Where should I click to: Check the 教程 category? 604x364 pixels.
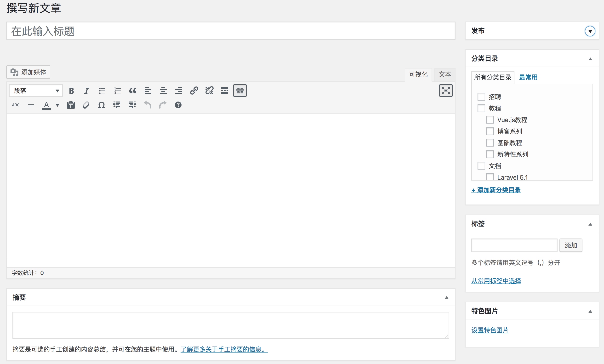(481, 108)
